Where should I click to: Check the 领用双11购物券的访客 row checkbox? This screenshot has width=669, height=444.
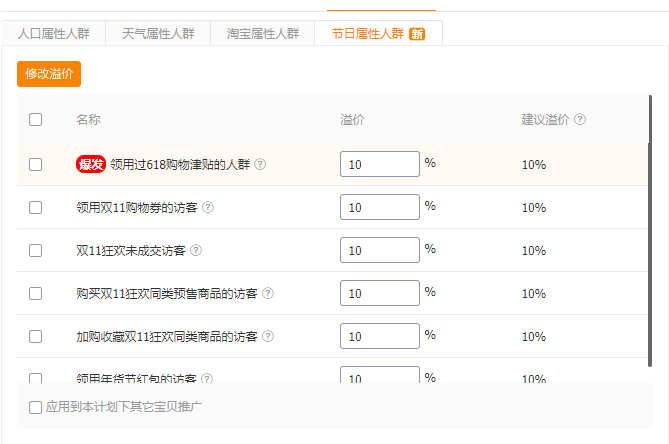pos(36,208)
